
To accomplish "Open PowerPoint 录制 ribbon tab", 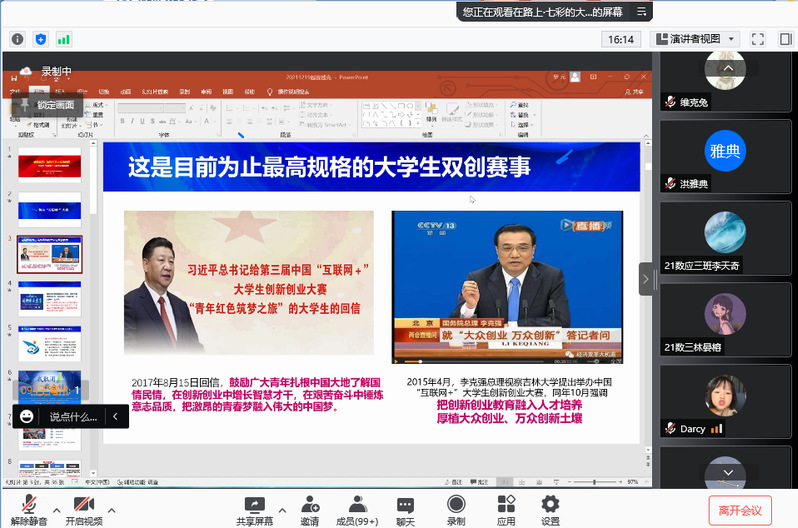I will coord(185,92).
